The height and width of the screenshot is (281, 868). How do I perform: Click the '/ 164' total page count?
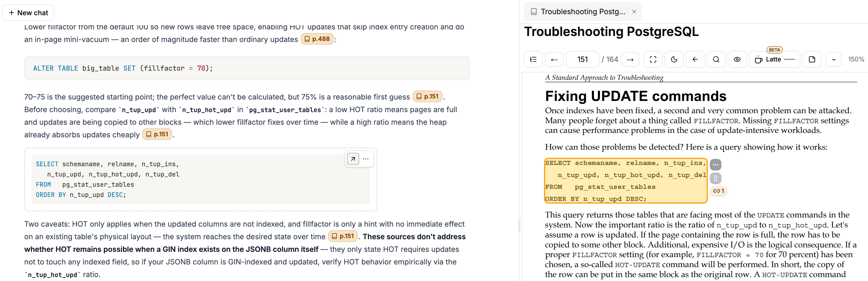click(x=610, y=59)
